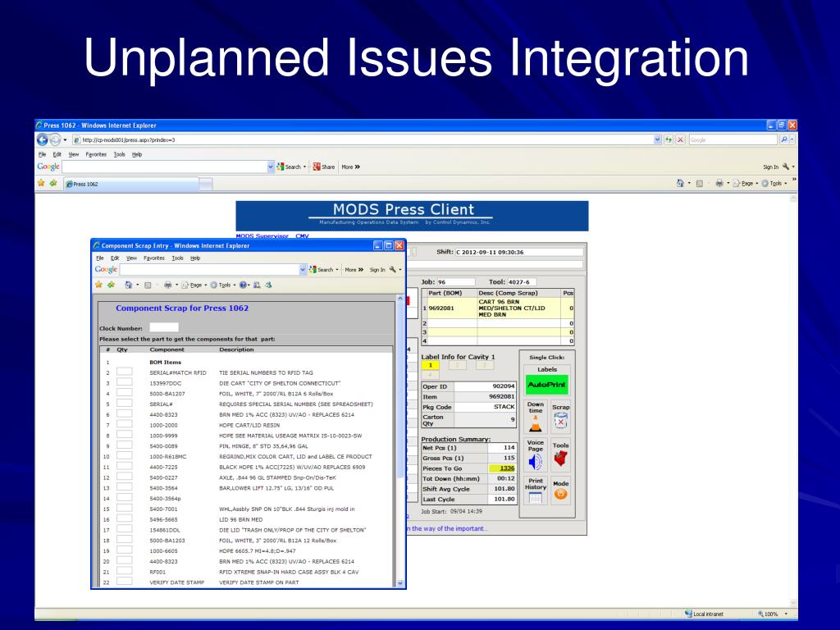Click the zoom 100% control in the status bar
The height and width of the screenshot is (630, 840).
coord(772,614)
